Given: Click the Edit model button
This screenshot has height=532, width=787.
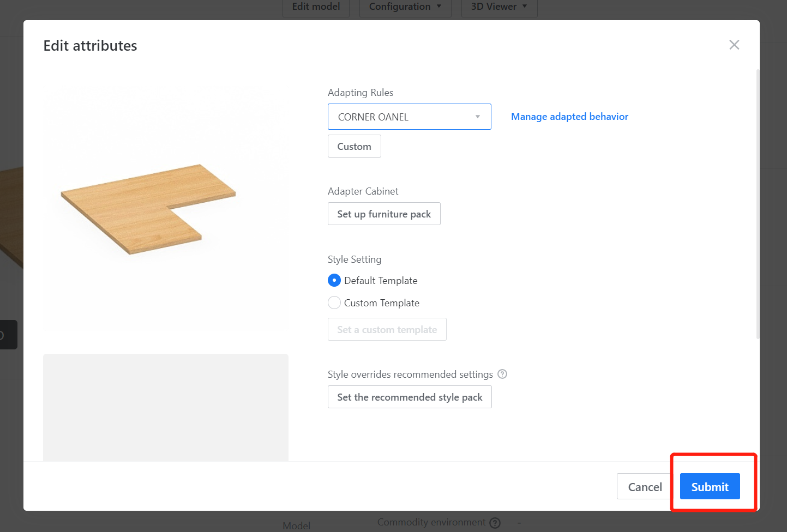Looking at the screenshot, I should click(316, 7).
